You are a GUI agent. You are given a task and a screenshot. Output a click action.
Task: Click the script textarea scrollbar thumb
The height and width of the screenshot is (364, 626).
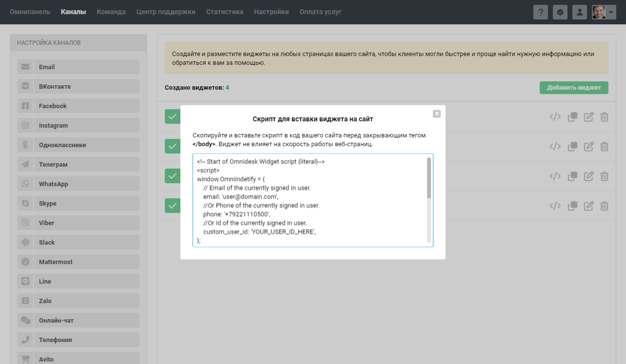coord(429,178)
